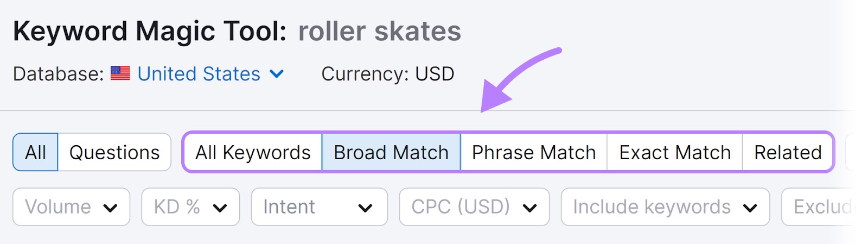
Task: Click the Keyword Magic Tool heading
Action: click(x=150, y=32)
